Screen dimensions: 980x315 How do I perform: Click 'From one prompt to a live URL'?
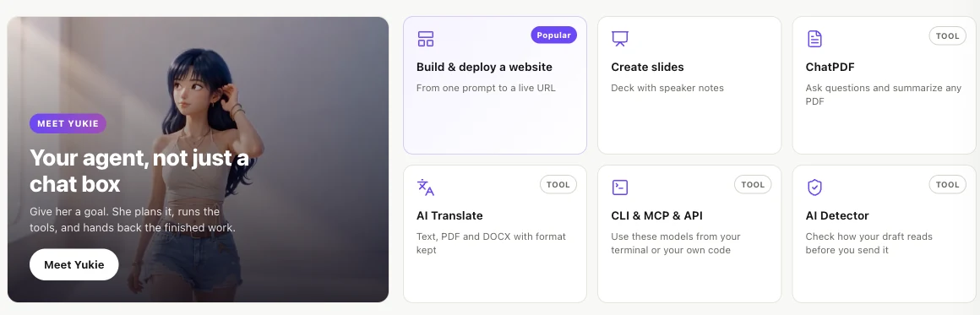coord(486,88)
